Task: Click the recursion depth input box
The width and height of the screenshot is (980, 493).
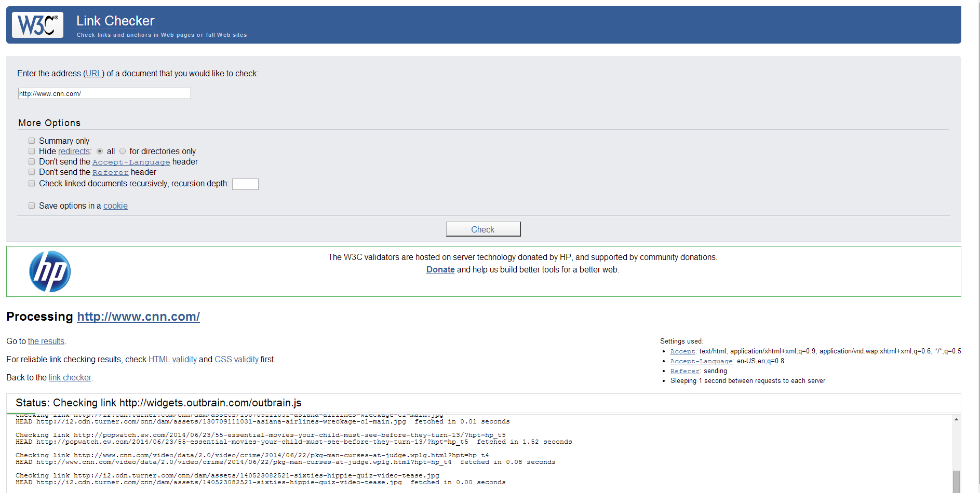Action: (x=245, y=184)
